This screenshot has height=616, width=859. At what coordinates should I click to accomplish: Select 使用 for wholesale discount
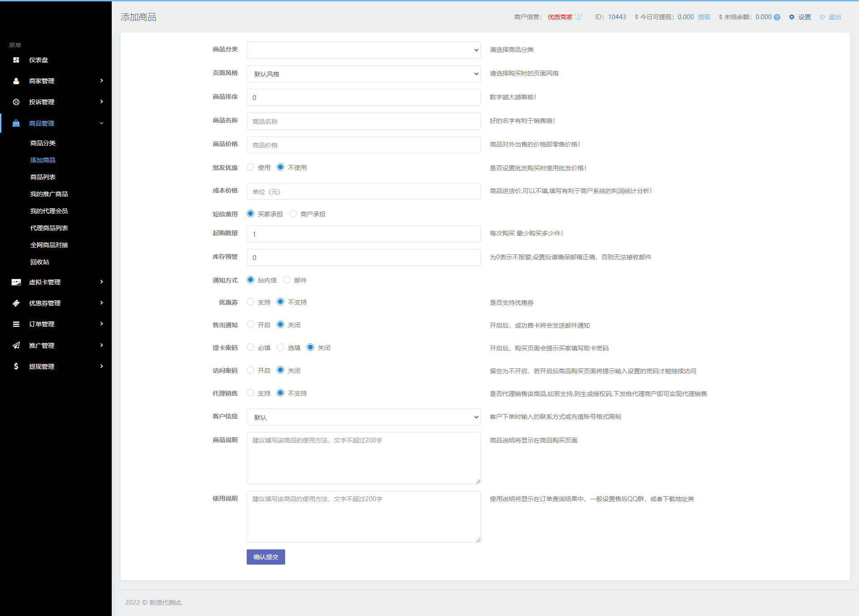pyautogui.click(x=251, y=167)
